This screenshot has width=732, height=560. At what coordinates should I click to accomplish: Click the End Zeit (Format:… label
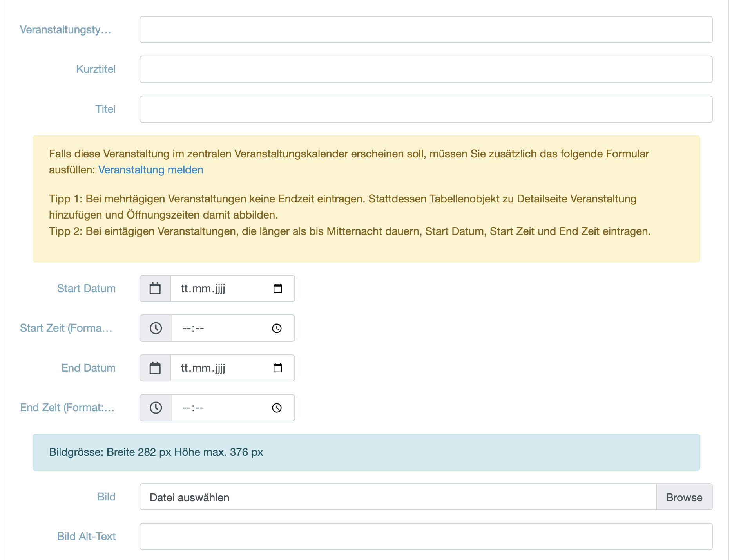[x=67, y=408]
